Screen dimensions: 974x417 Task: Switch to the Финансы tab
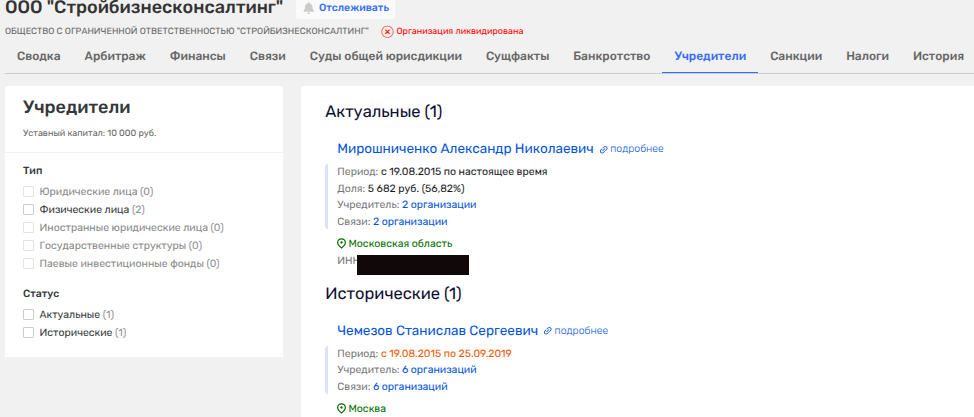[x=197, y=56]
